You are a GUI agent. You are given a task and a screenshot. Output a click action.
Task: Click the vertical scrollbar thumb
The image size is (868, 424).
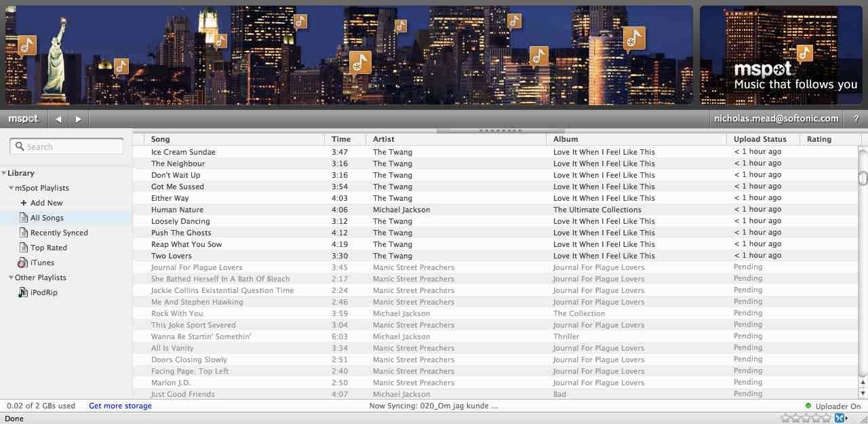[863, 178]
